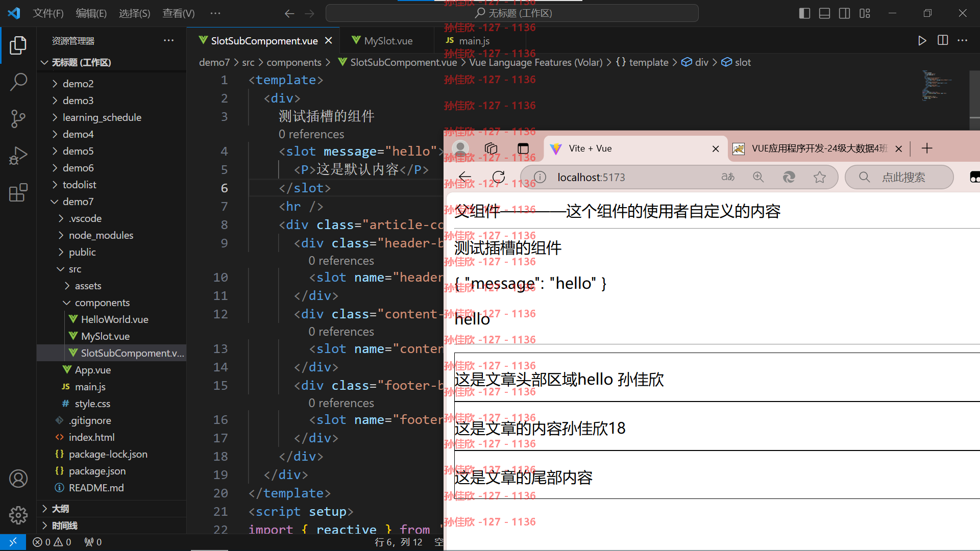Open the 查看(V) menu
Image resolution: width=980 pixels, height=551 pixels.
[x=179, y=13]
